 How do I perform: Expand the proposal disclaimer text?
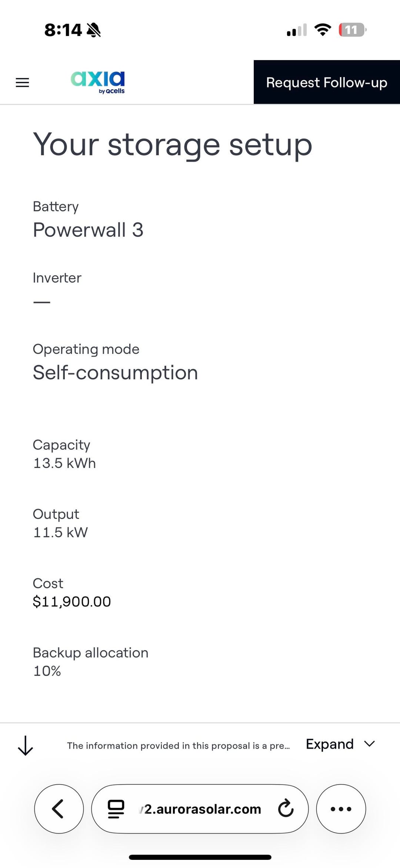pyautogui.click(x=330, y=744)
